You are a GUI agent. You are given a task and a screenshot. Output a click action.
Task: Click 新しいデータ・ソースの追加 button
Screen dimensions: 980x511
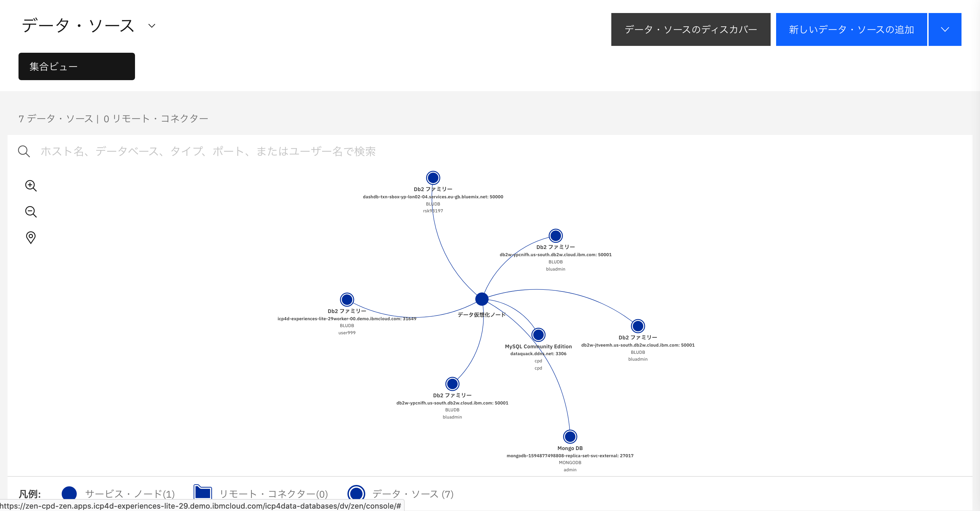point(851,30)
